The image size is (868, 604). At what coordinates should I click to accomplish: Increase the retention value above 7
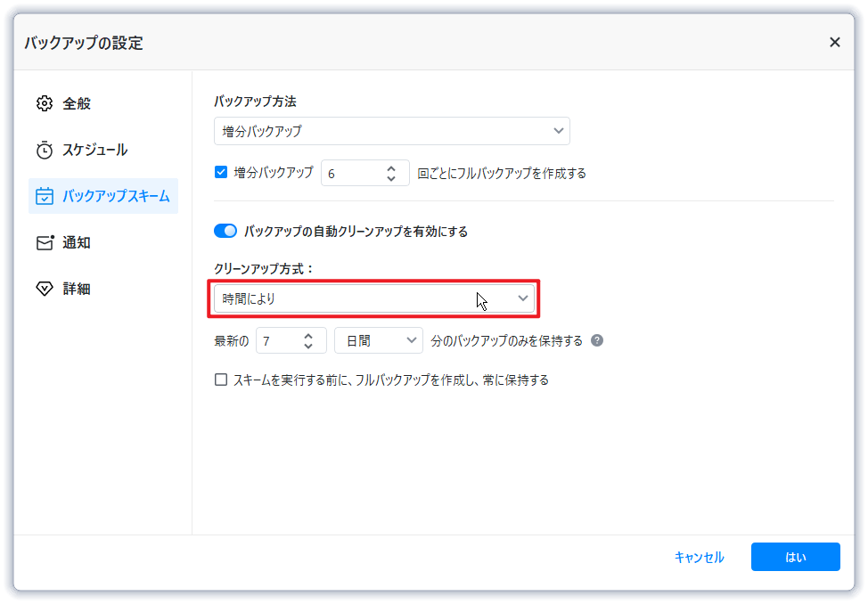click(x=308, y=336)
